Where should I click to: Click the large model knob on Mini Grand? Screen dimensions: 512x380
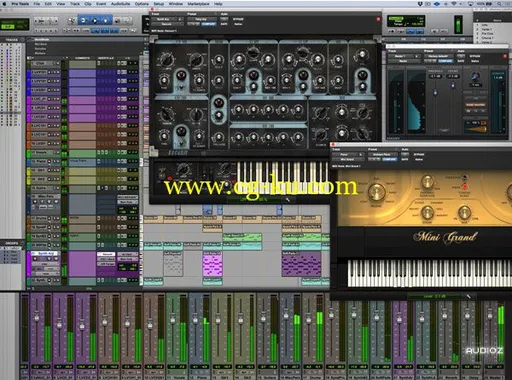(x=377, y=191)
